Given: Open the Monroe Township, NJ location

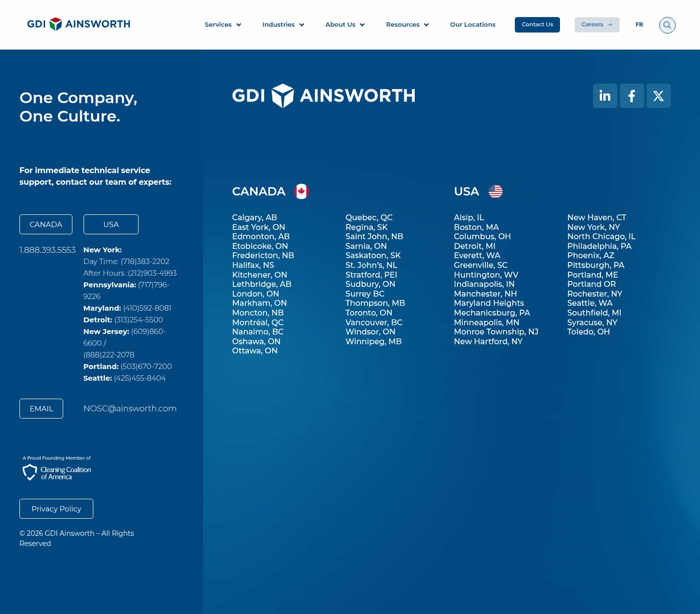Looking at the screenshot, I should pyautogui.click(x=496, y=332).
